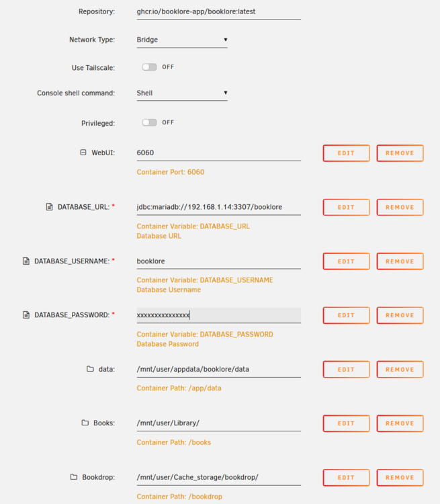Click the variable icon beside DATABASE_URL
Image resolution: width=440 pixels, height=504 pixels.
[49, 207]
